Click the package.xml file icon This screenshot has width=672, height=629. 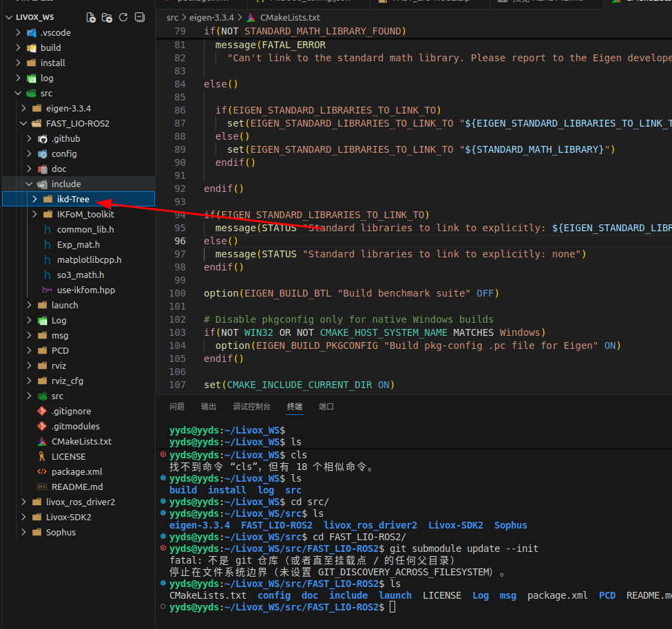pyautogui.click(x=42, y=472)
